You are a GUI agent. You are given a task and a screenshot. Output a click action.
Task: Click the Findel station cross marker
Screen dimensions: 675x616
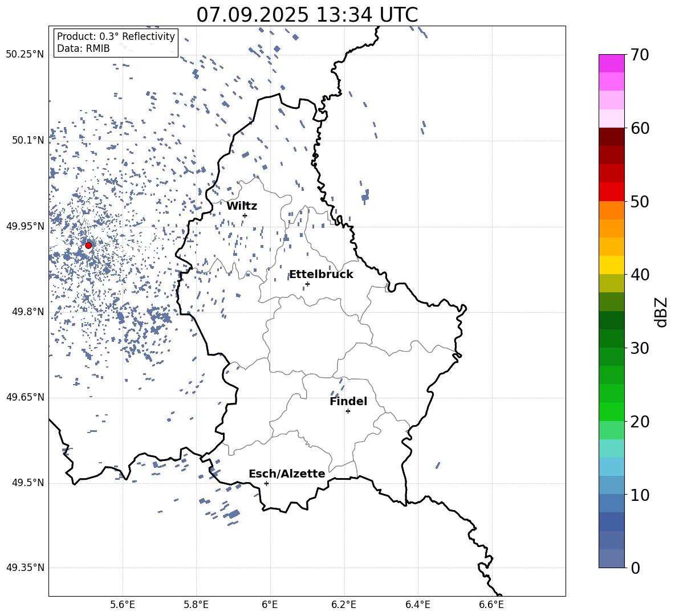[x=348, y=411]
